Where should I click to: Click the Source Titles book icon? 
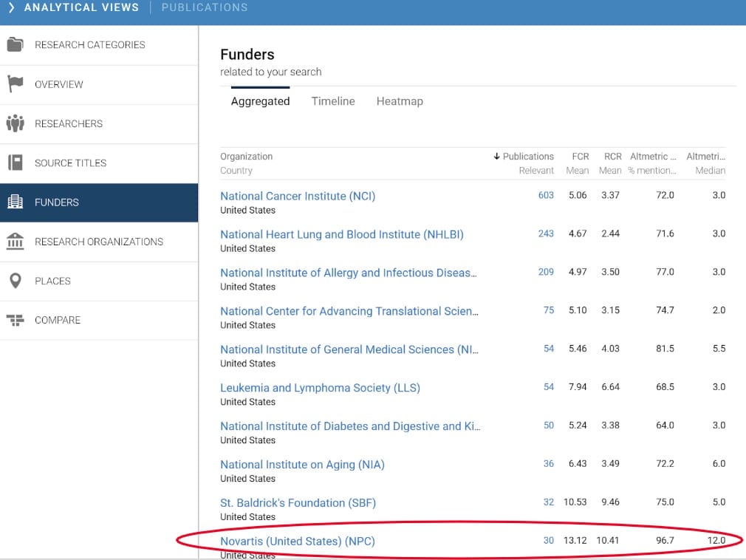click(x=16, y=163)
